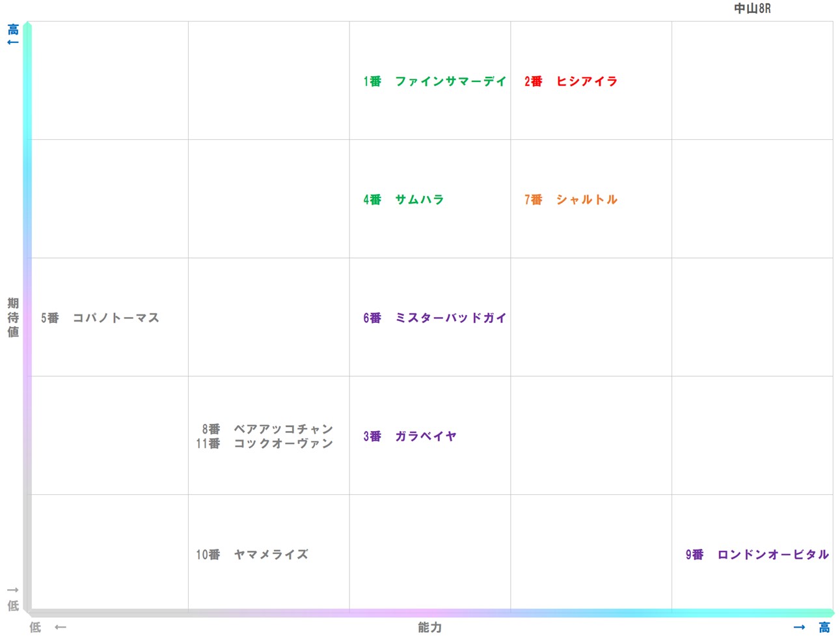Pick the orange 7番 シャルトル entry
Viewport: 840px width, 640px height.
[571, 200]
